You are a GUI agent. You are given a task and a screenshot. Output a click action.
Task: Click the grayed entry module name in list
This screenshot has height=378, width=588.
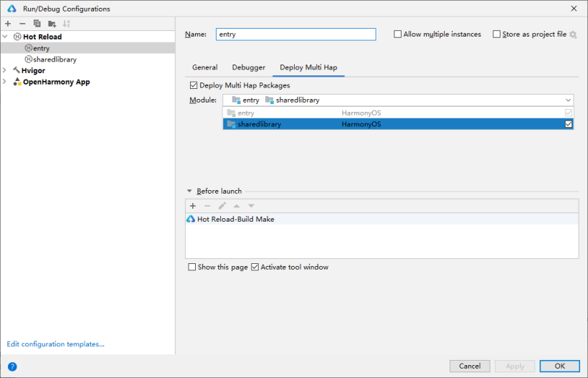(x=246, y=113)
